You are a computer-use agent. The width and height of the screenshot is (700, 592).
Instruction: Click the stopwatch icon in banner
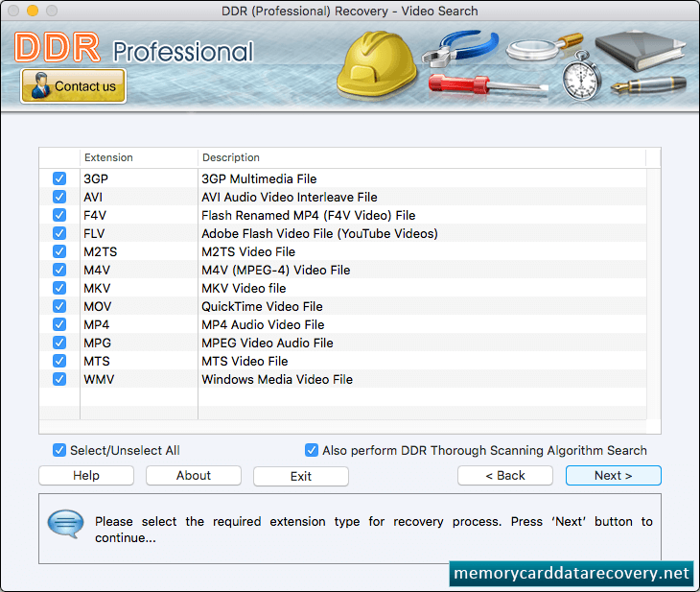tap(580, 77)
